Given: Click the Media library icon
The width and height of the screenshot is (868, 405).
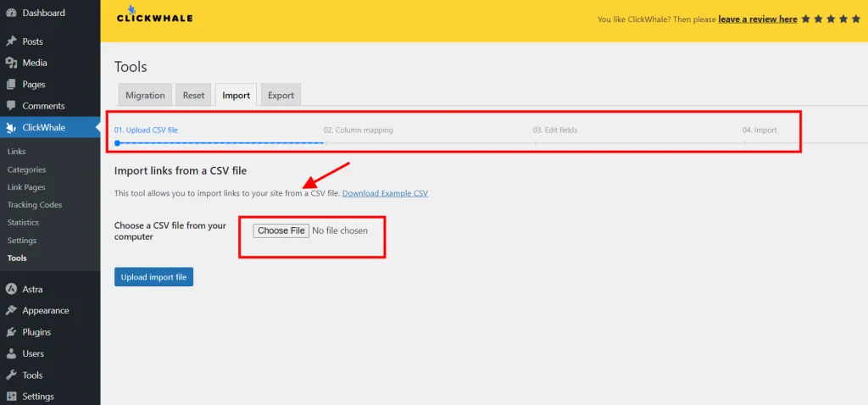Looking at the screenshot, I should (x=11, y=63).
